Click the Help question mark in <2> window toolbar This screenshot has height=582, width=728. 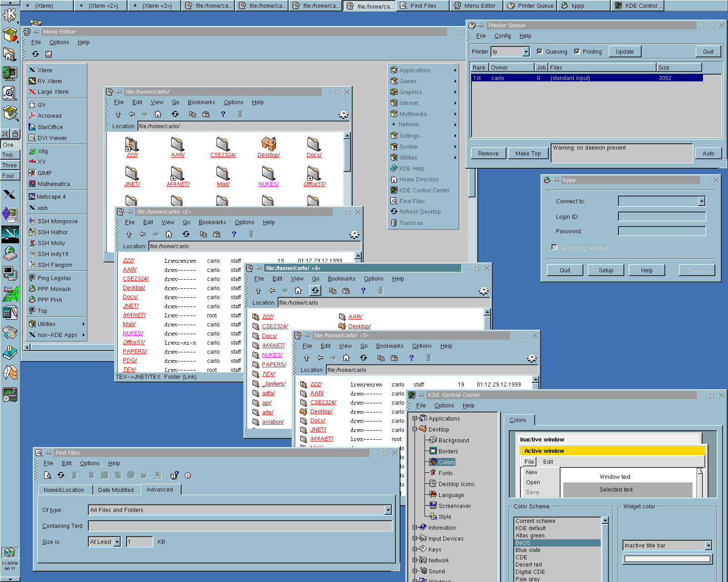point(234,234)
